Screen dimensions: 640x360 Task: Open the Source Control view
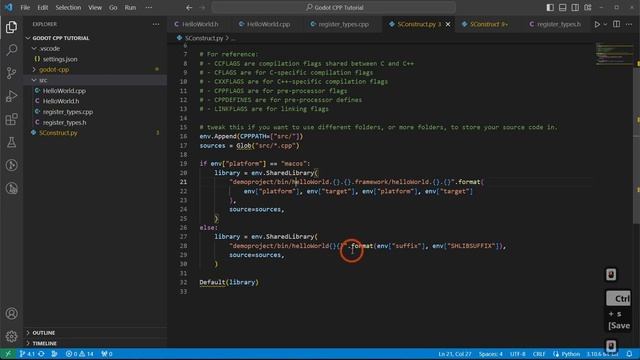click(11, 73)
